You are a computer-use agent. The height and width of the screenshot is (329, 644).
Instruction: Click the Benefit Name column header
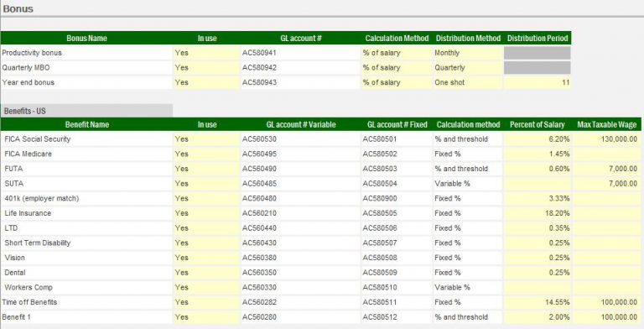[86, 124]
